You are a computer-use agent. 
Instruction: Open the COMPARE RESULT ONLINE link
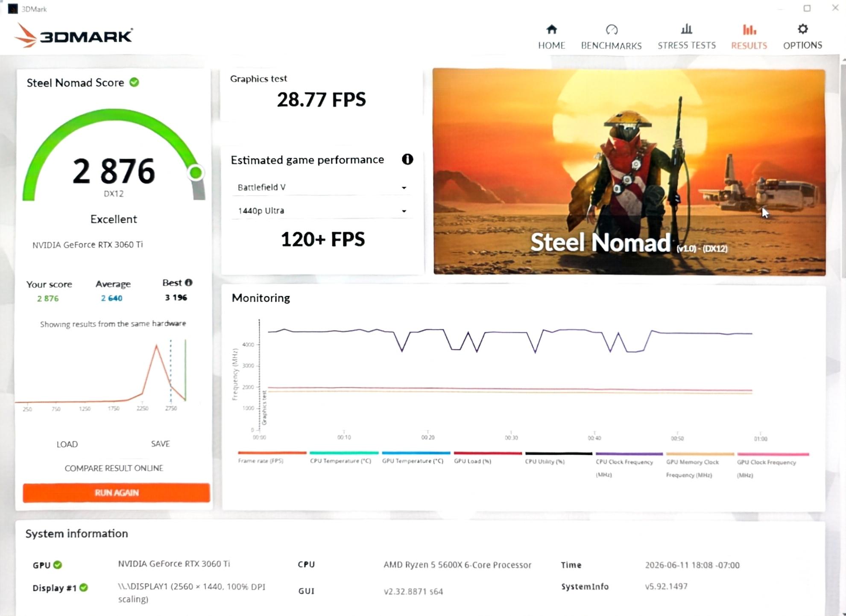tap(114, 468)
